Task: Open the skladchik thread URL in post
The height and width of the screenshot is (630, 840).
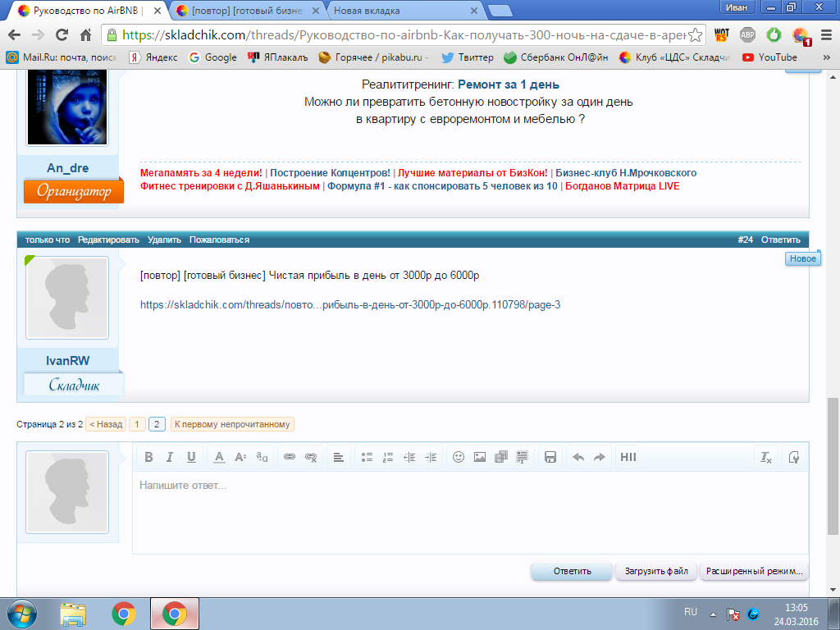Action: pyautogui.click(x=350, y=305)
